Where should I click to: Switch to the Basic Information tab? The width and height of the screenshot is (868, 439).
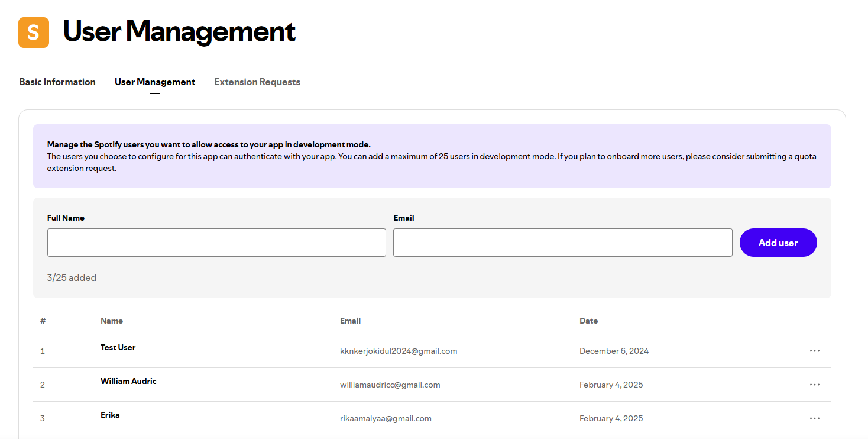[57, 82]
